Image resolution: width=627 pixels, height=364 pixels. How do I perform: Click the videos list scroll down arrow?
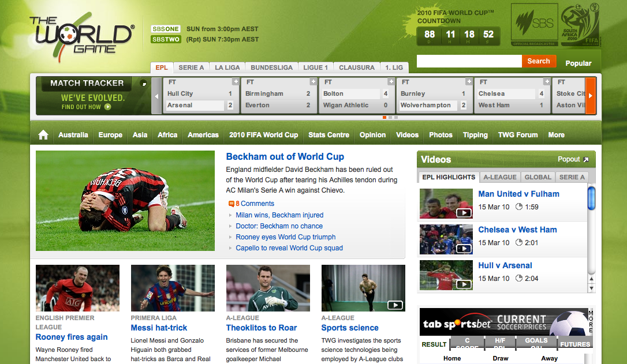(x=591, y=288)
